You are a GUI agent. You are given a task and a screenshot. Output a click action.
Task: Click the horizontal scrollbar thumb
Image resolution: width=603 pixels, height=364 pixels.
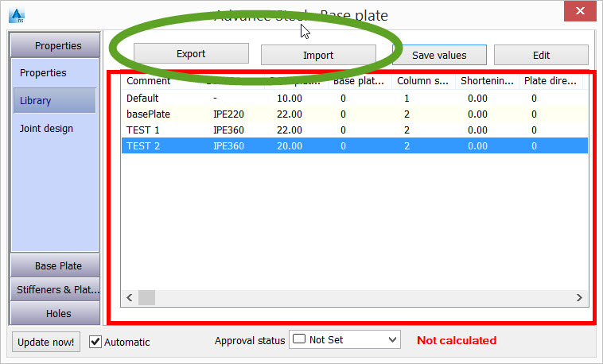146,297
